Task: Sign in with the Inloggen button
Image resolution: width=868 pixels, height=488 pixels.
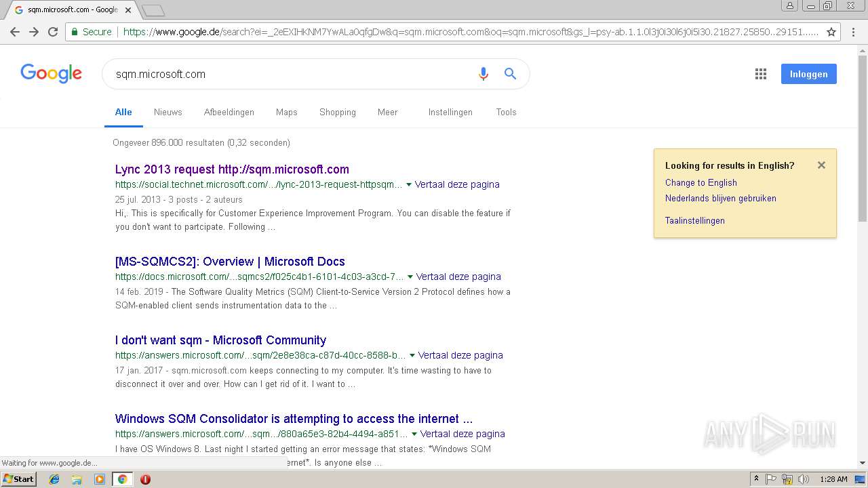Action: point(808,74)
